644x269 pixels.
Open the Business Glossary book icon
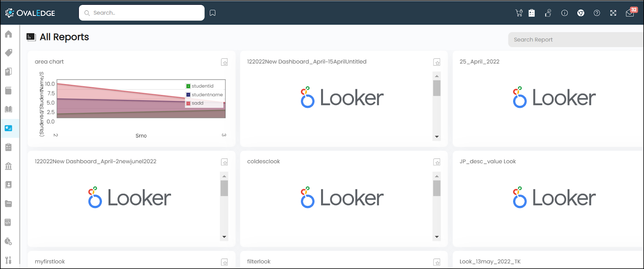pos(8,109)
